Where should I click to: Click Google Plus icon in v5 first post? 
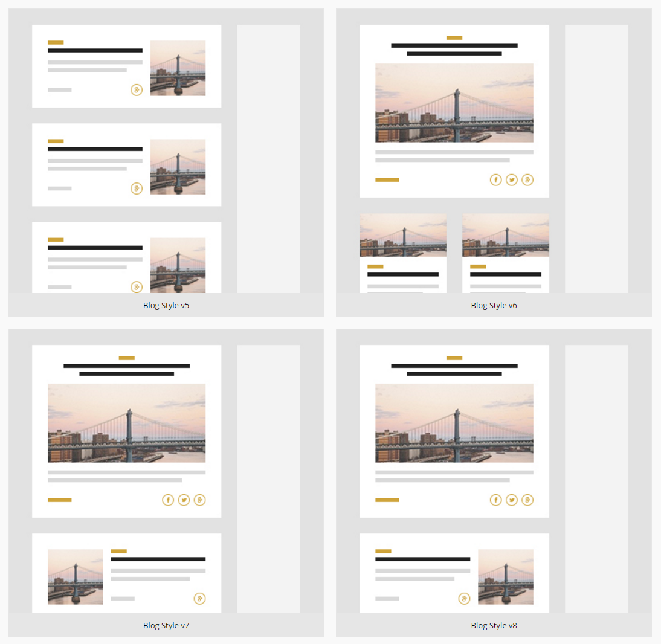click(x=137, y=90)
